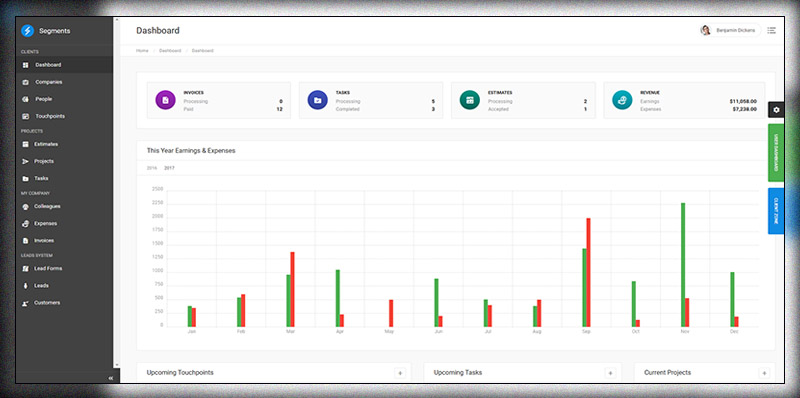This screenshot has width=800, height=398.
Task: Click the LEADS SYSTEM section header
Action: pos(37,256)
